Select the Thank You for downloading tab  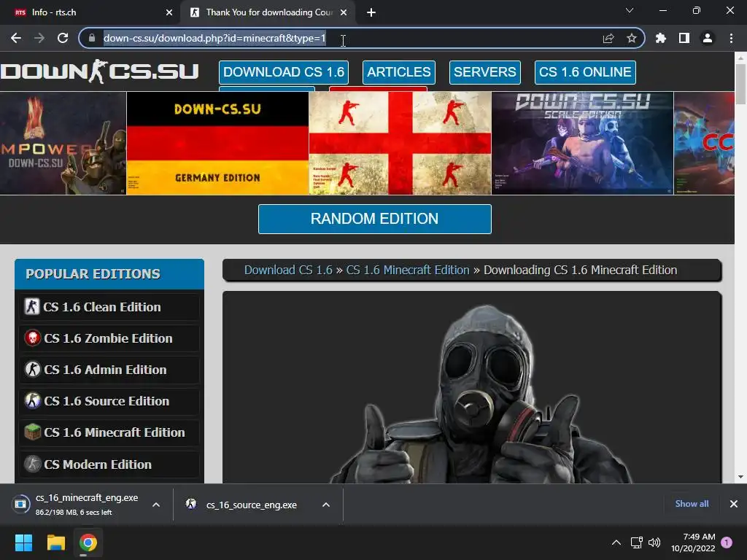pos(269,12)
